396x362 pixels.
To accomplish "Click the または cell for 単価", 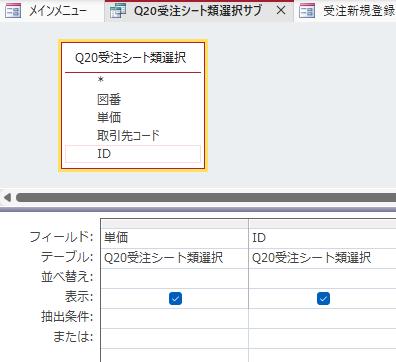I will tap(174, 338).
